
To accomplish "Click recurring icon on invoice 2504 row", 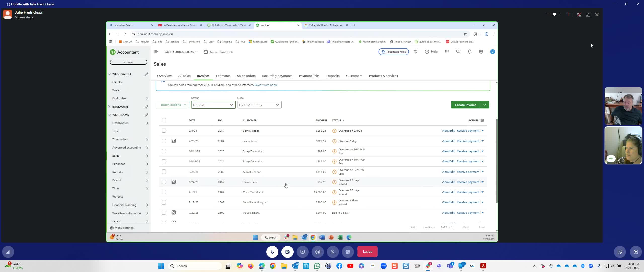I will 174,141.
